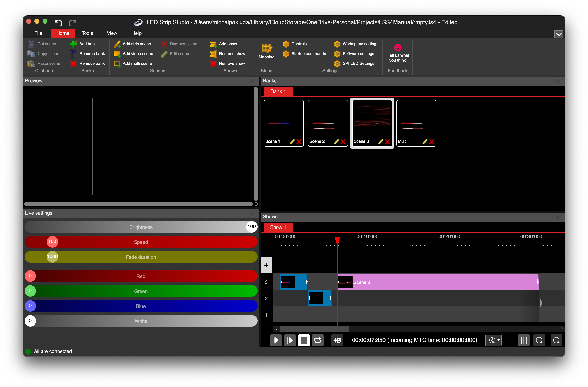The image size is (588, 387).
Task: Toggle loop playback of the show
Action: click(x=318, y=340)
